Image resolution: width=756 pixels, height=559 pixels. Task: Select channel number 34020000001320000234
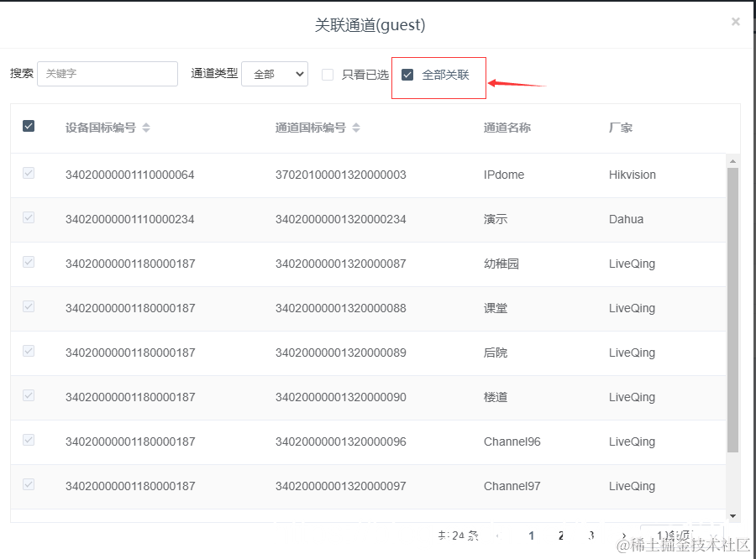point(341,219)
